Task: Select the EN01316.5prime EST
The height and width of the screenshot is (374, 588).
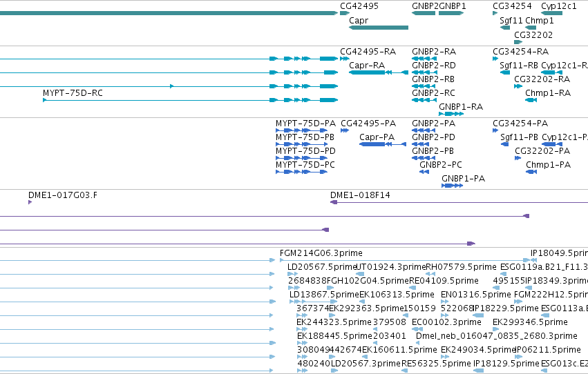Action: tap(445, 302)
